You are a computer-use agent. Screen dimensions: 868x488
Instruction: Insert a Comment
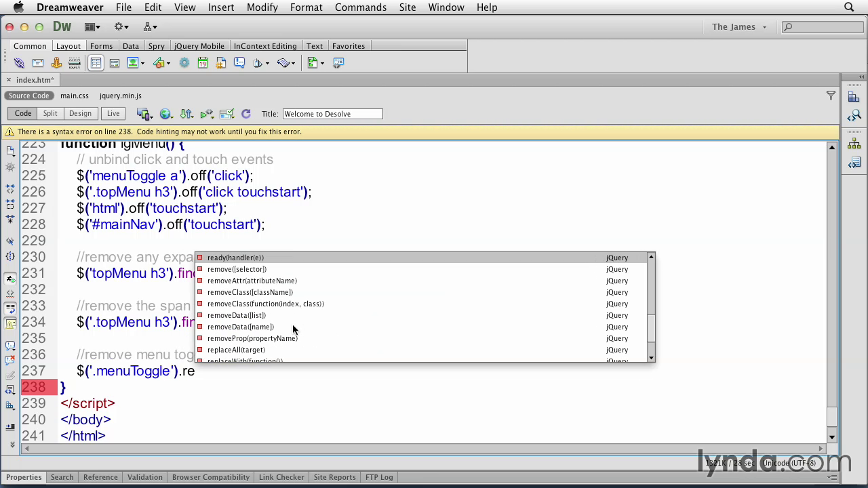pyautogui.click(x=239, y=62)
